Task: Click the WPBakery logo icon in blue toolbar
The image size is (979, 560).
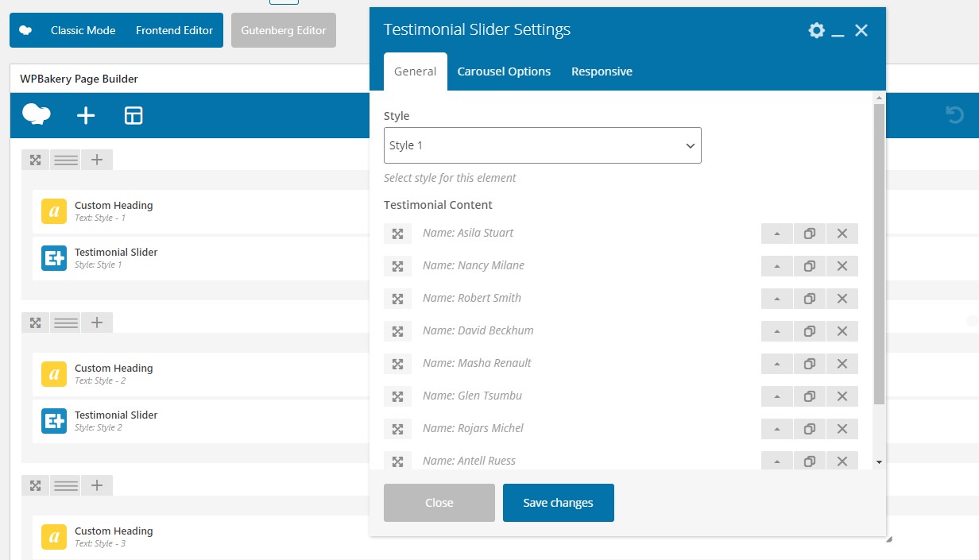Action: (37, 115)
